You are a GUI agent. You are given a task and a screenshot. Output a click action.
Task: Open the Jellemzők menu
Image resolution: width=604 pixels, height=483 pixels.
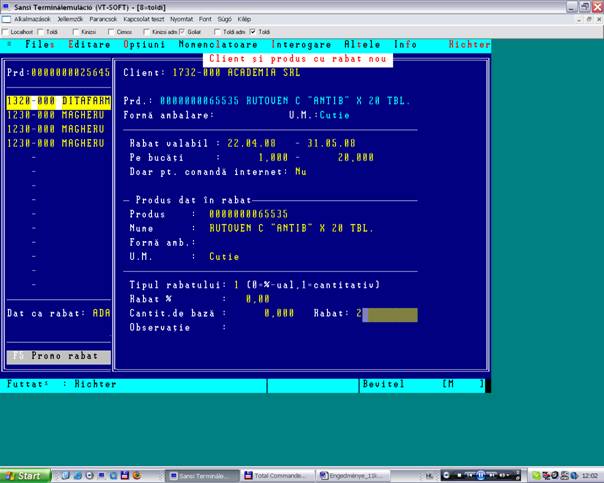click(70, 19)
